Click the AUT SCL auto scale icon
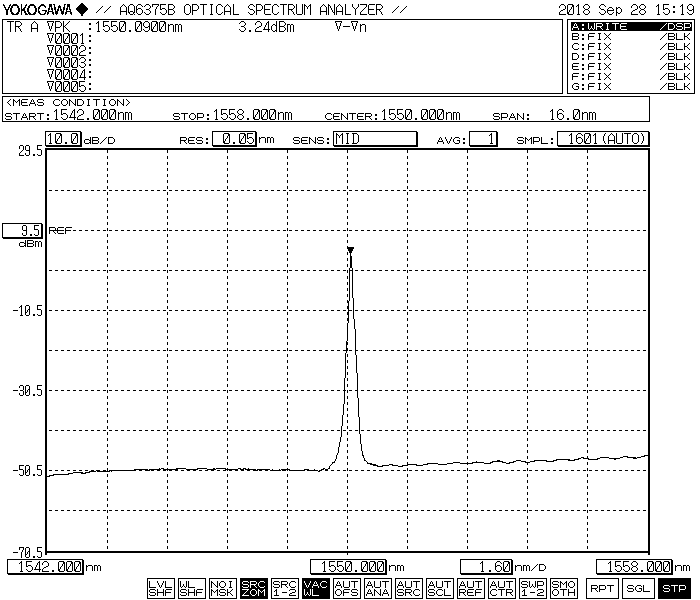This screenshot has height=600, width=700. pyautogui.click(x=439, y=588)
